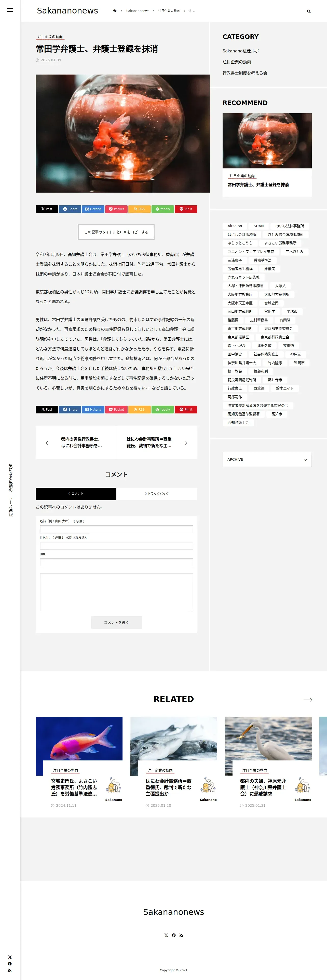The image size is (327, 980).
Task: Go to next article はにわ会計事務所＝西重徳氏
Action: [x=157, y=442]
